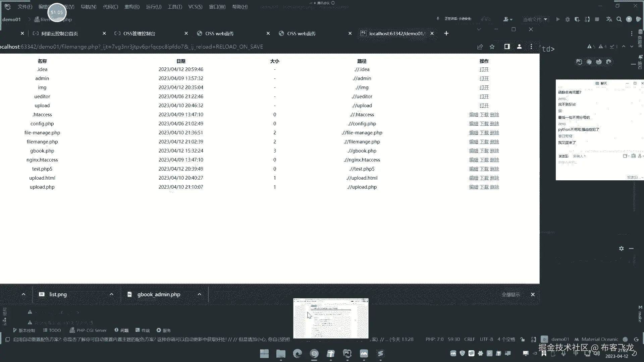Click 删除 link for upload.php row

click(x=494, y=187)
